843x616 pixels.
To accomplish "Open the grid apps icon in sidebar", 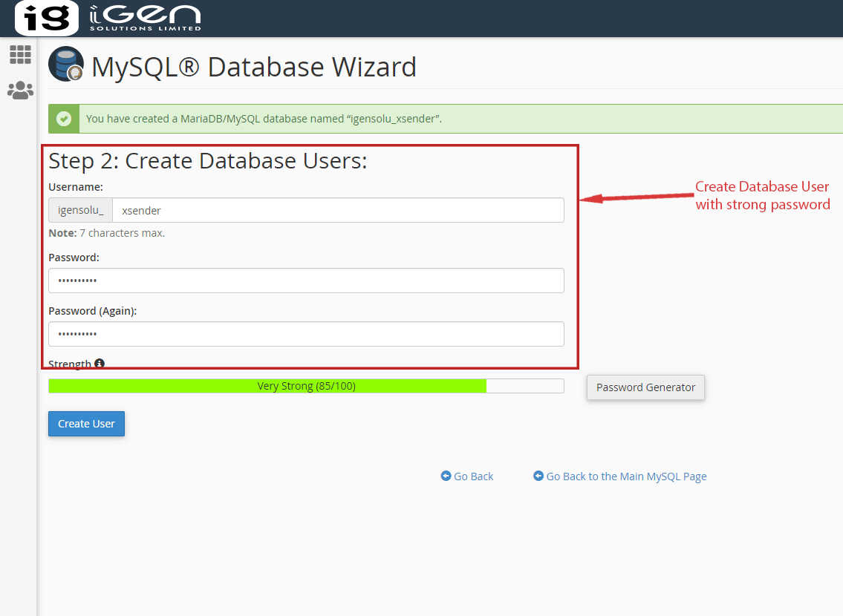I will click(x=20, y=54).
